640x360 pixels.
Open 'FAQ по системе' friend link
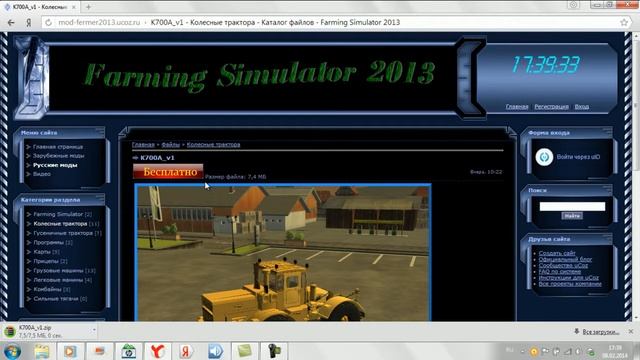(560, 271)
